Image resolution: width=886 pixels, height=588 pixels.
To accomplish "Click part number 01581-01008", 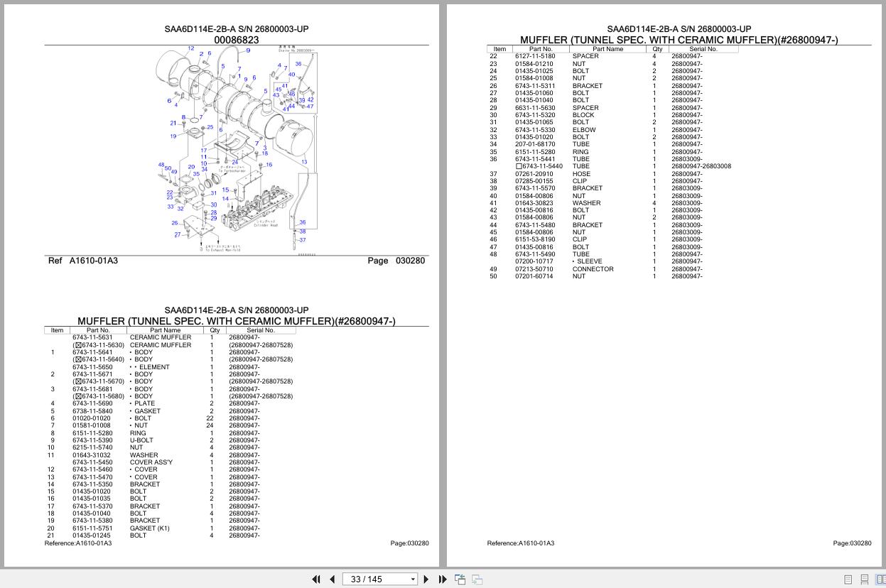I will [92, 425].
